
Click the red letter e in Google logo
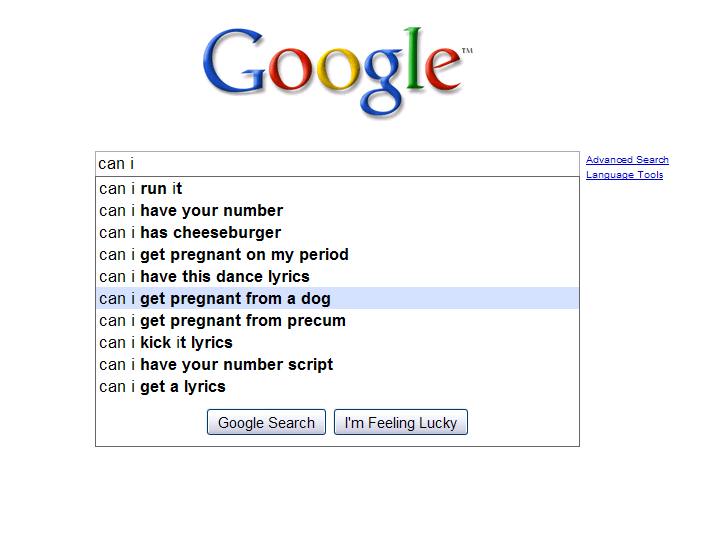click(443, 70)
